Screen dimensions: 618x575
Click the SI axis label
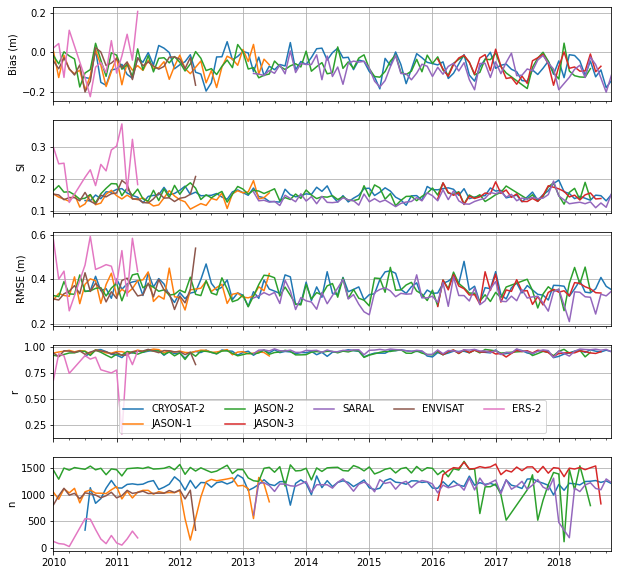point(20,167)
